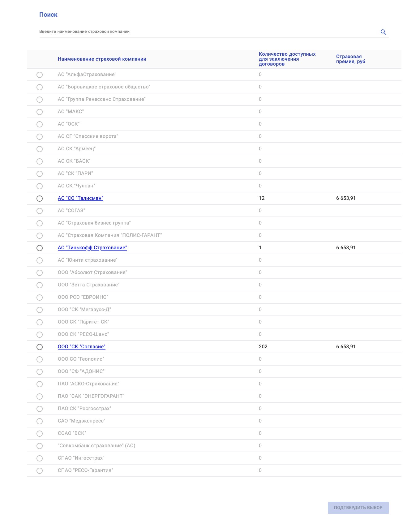The image size is (420, 519).
Task: Click available contracts value 12
Action: point(262,198)
